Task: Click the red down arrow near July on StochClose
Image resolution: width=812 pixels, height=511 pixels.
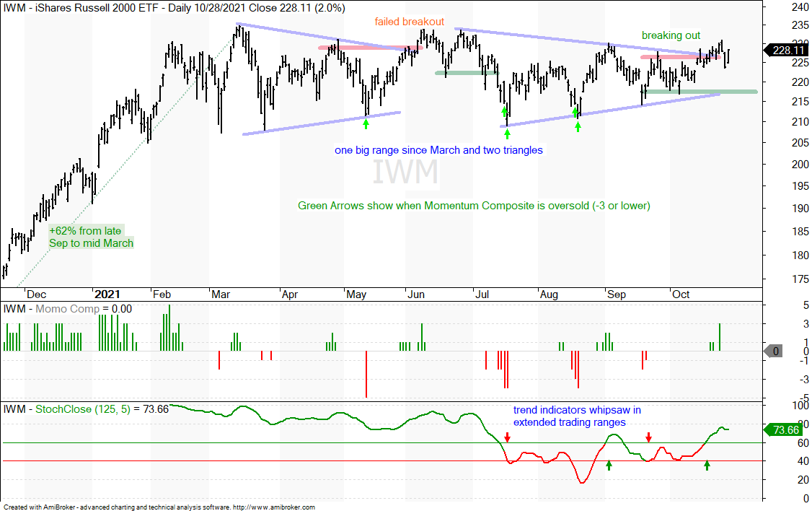Action: 508,437
